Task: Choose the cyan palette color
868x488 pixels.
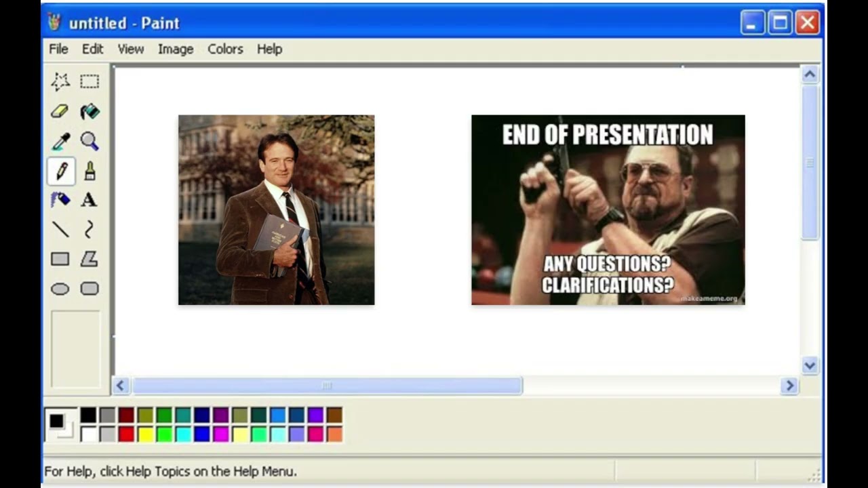Action: 183,434
